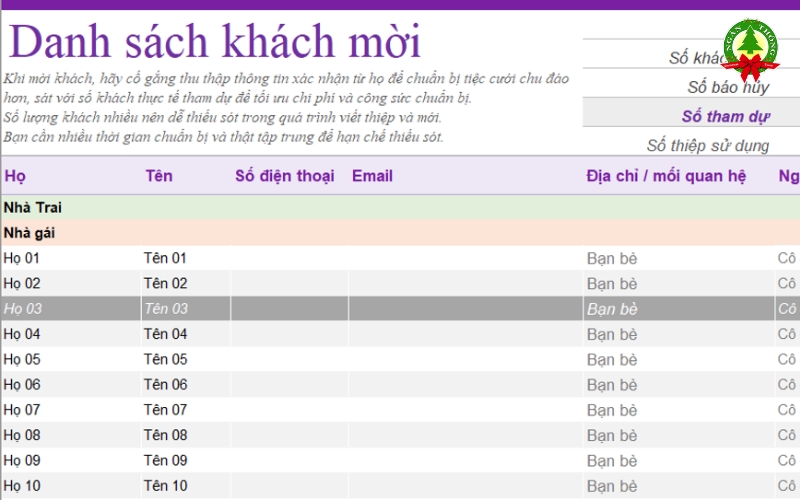
Task: Click the empty Email cell for Họ 06
Action: click(x=464, y=384)
